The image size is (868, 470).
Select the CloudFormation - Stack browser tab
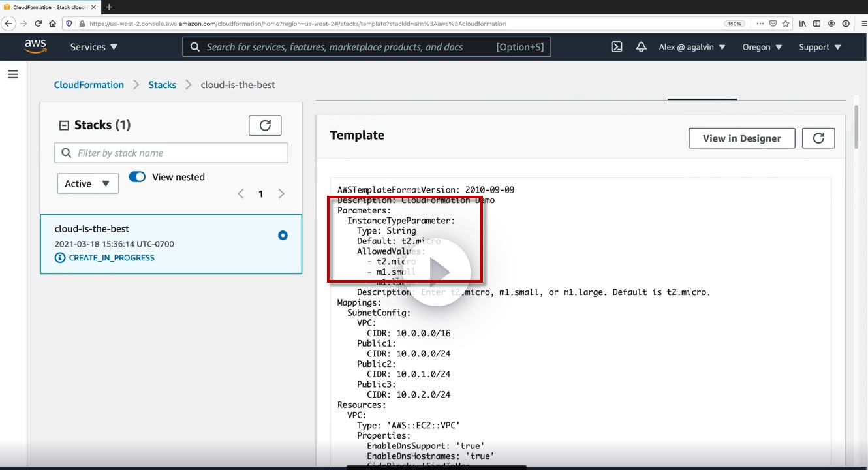[50, 7]
